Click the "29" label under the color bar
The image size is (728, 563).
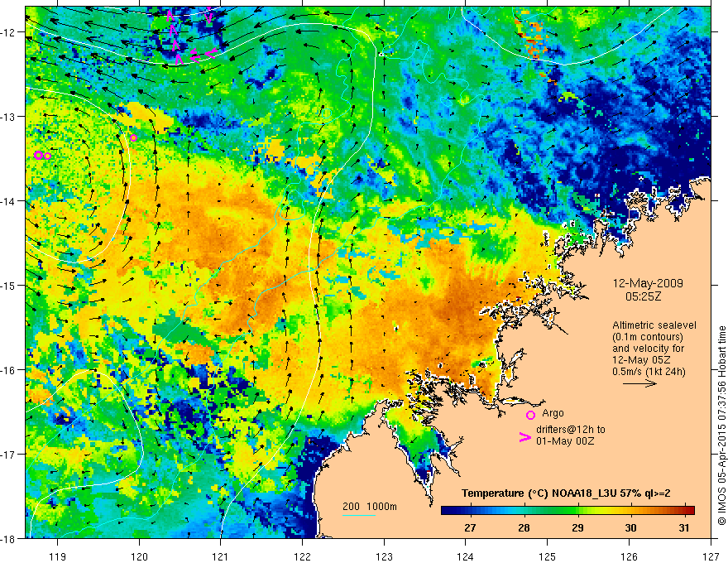pyautogui.click(x=577, y=528)
